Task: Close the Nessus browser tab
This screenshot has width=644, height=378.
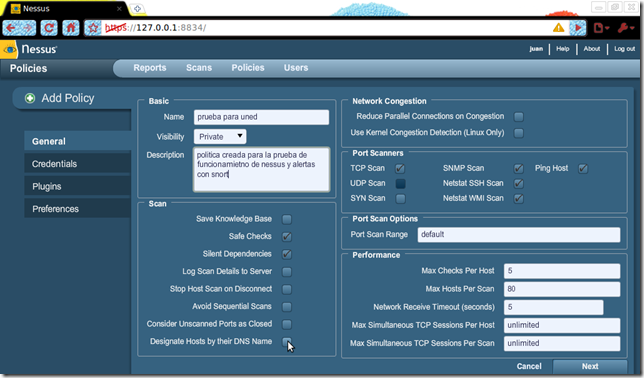Action: [119, 9]
